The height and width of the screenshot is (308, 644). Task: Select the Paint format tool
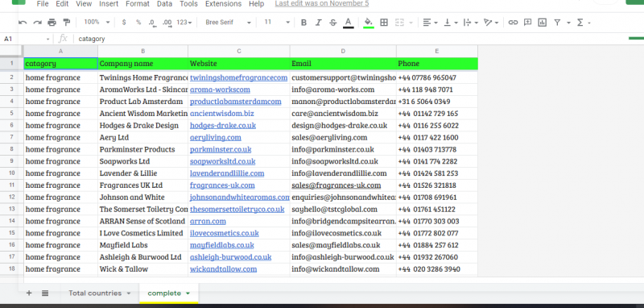[67, 23]
